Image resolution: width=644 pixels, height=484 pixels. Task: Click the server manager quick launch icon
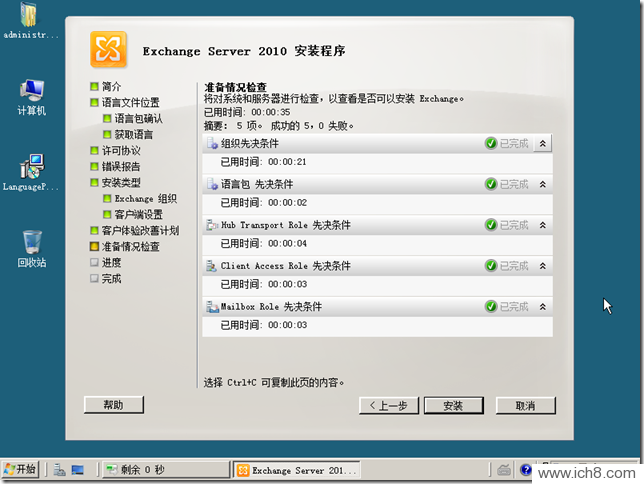(x=60, y=470)
